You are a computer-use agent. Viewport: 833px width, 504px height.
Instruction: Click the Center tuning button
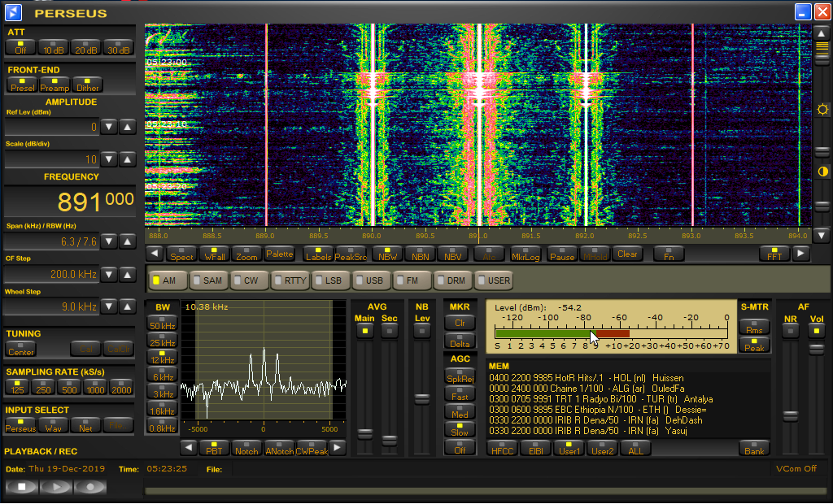point(20,349)
